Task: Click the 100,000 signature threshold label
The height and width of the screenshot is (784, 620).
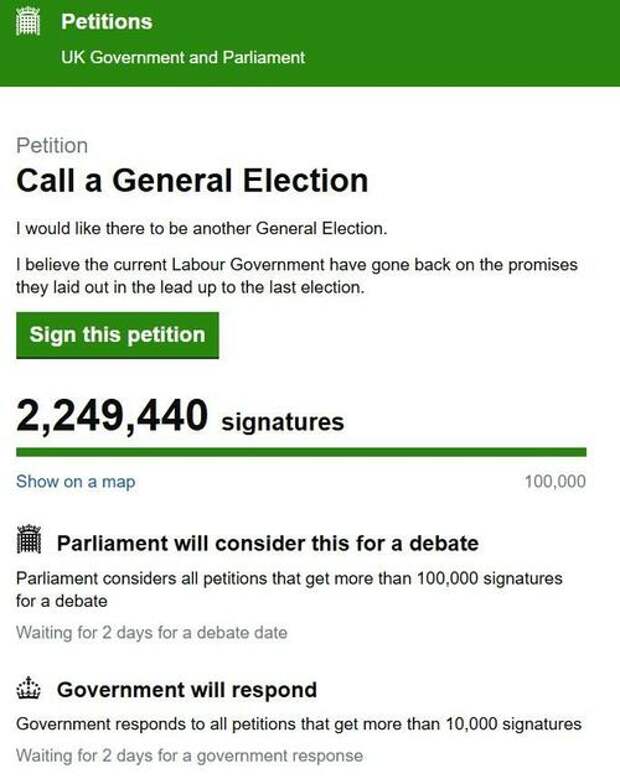Action: (555, 482)
